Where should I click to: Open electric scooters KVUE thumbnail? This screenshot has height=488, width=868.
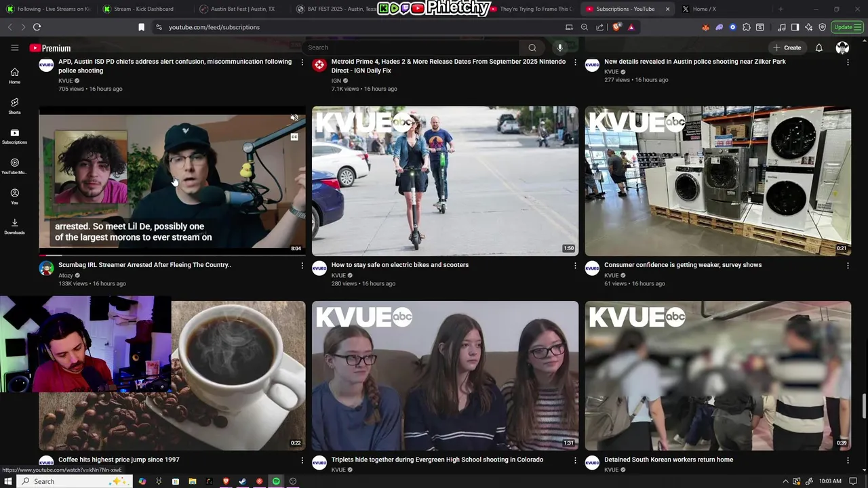pos(445,181)
